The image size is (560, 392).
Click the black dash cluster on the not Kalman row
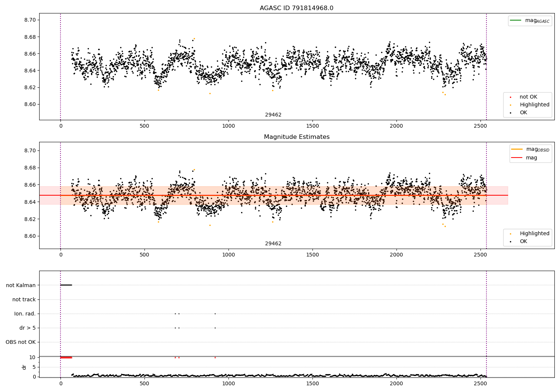66,285
